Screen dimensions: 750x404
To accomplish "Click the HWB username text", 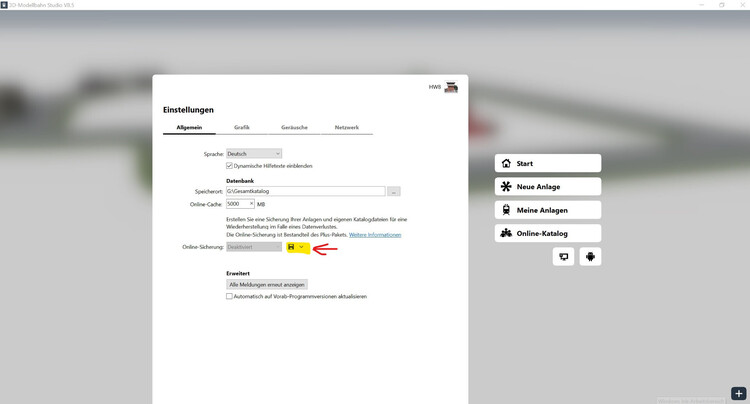I will tap(435, 87).
